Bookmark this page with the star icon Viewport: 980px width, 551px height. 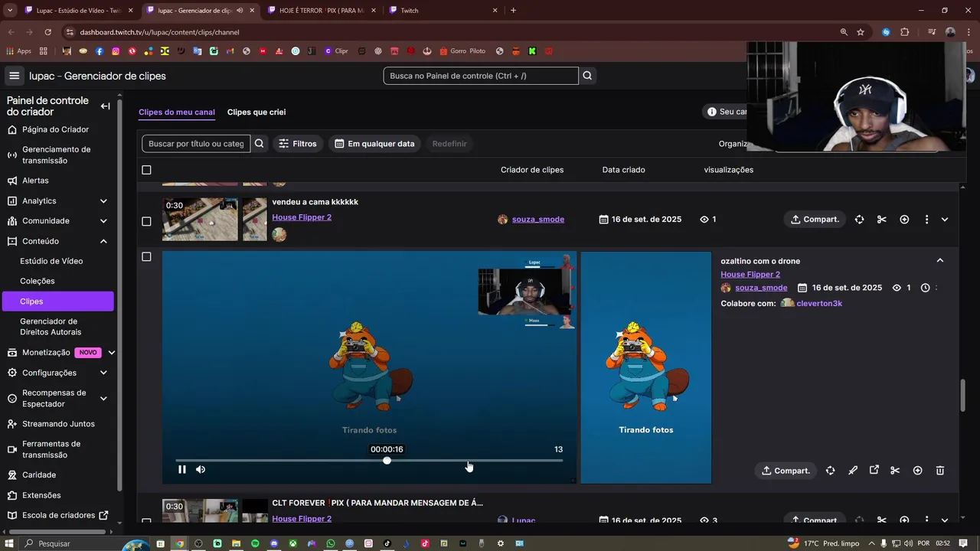point(861,32)
